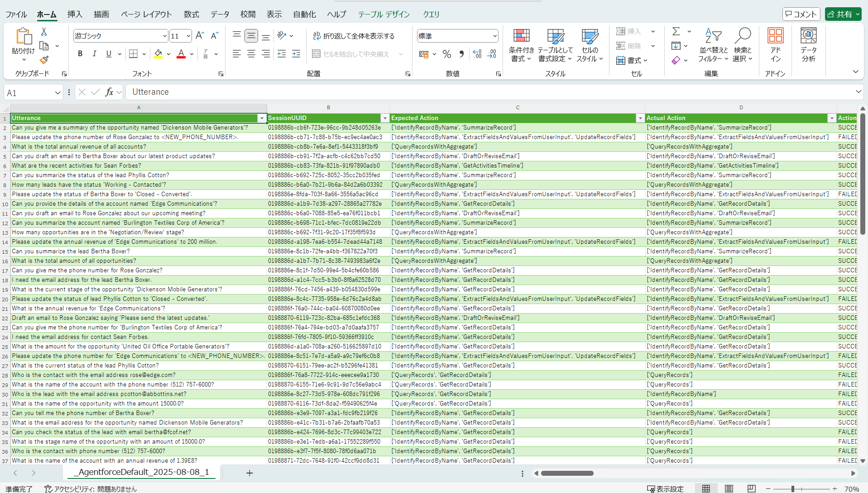Click the horizontal scrollbar thumb
This screenshot has height=493, width=868.
(567, 474)
